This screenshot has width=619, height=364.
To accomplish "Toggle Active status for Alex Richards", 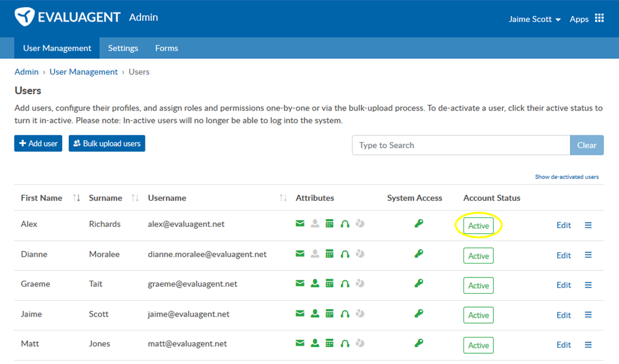I will pyautogui.click(x=479, y=226).
